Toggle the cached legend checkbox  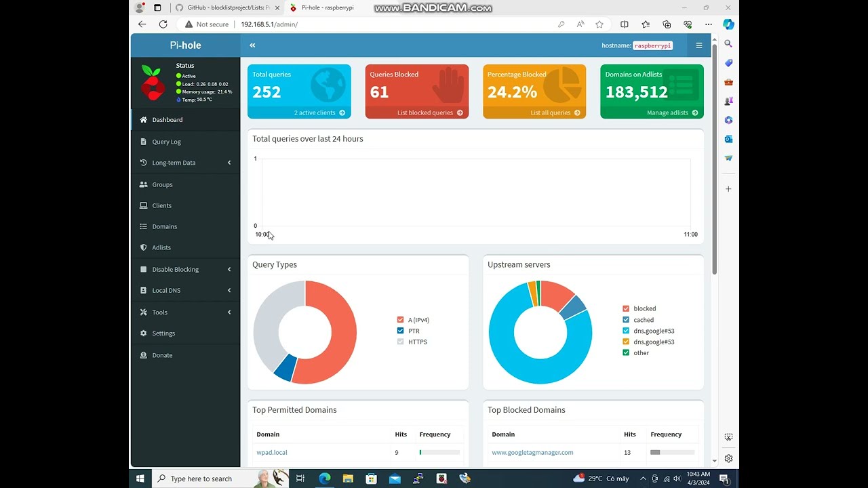pyautogui.click(x=626, y=320)
